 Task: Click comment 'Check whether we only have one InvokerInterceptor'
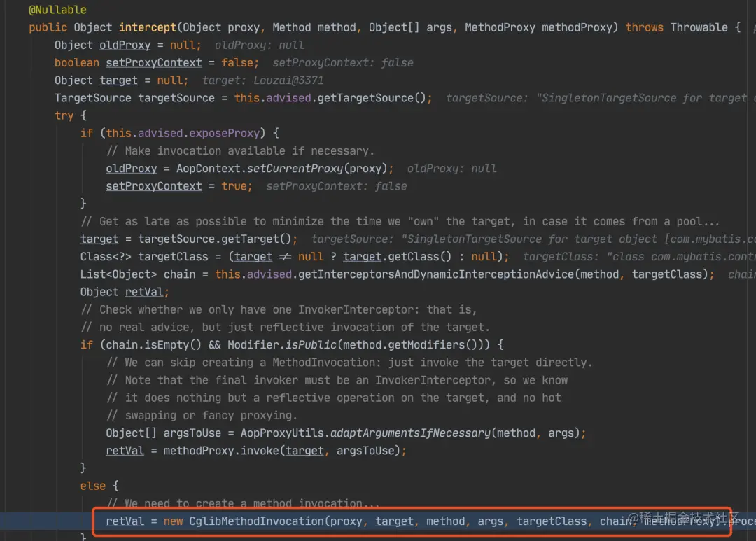pos(279,309)
